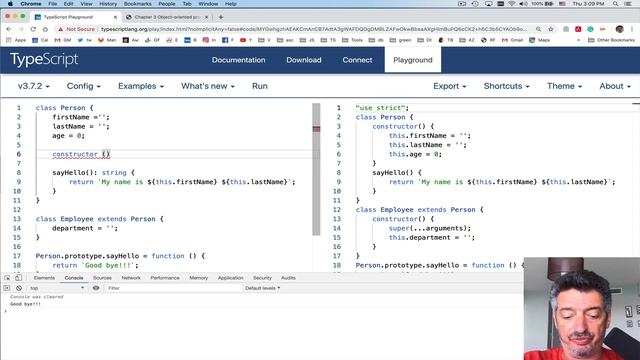The image size is (640, 360).
Task: Switch to the Security DevTools tab
Action: (262, 278)
